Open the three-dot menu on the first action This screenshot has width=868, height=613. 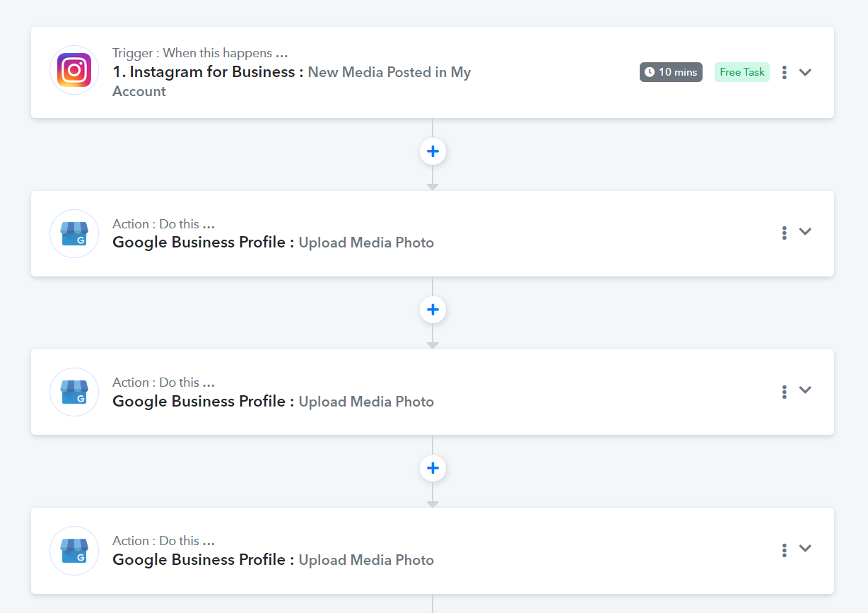pos(785,233)
